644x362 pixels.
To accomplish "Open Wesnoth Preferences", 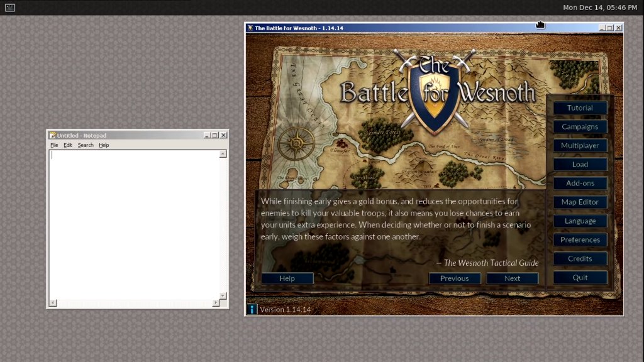I will tap(580, 240).
